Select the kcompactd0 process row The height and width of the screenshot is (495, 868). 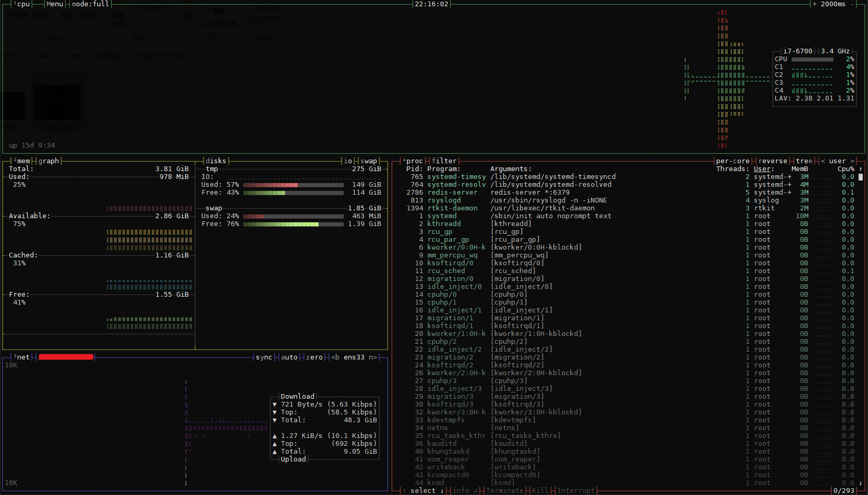[x=630, y=475]
